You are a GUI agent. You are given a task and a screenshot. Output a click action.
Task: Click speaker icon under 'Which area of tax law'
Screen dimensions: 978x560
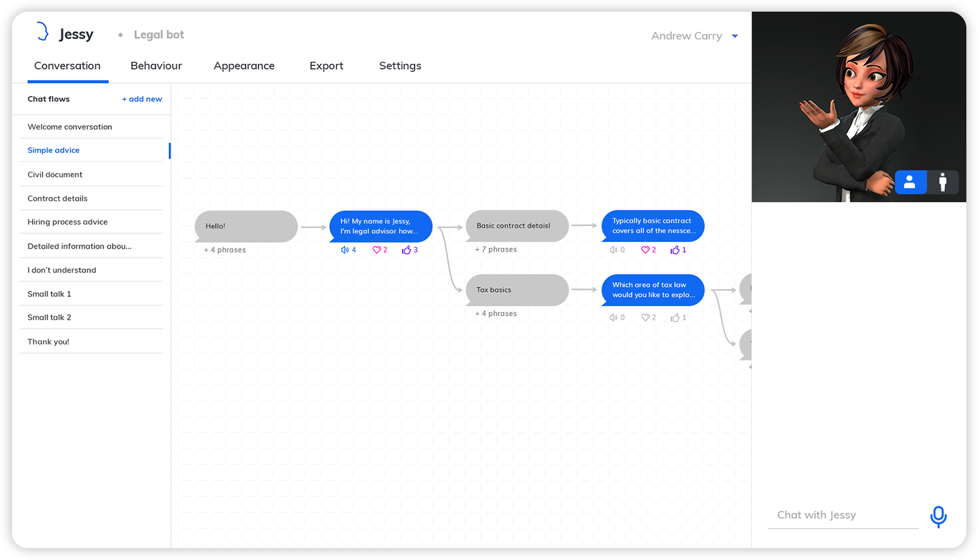pos(613,318)
